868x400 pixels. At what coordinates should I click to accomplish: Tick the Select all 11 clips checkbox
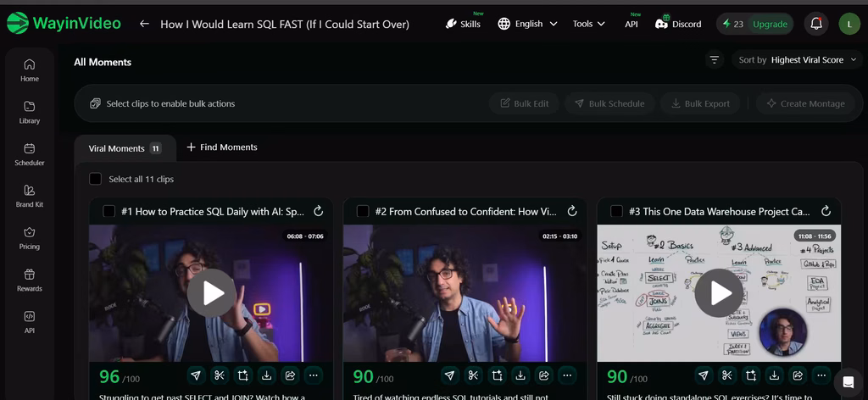coord(95,180)
